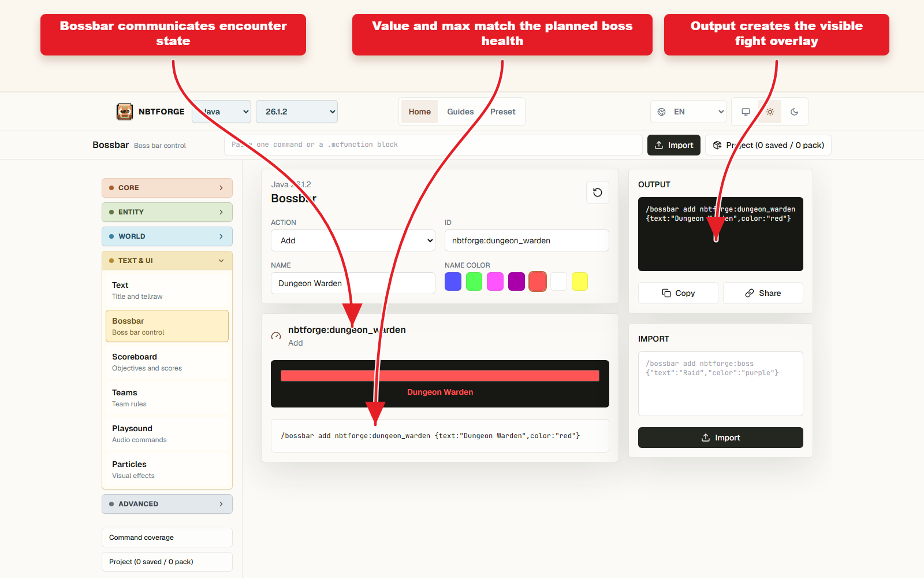Screen dimensions: 924x578
Task: Open Project link below Command coverage
Action: [x=167, y=562]
